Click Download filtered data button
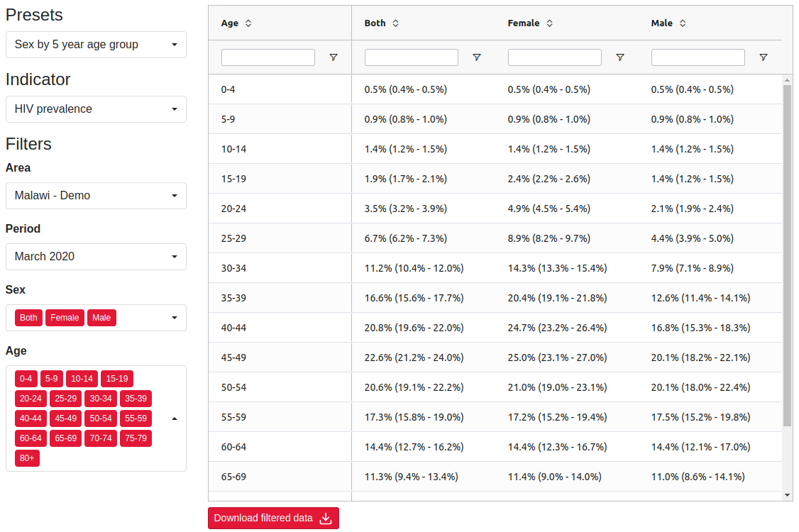Image resolution: width=799 pixels, height=532 pixels. tap(273, 519)
